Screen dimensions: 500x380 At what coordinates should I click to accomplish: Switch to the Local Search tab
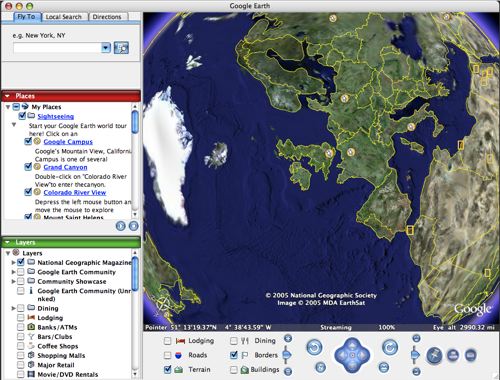64,17
